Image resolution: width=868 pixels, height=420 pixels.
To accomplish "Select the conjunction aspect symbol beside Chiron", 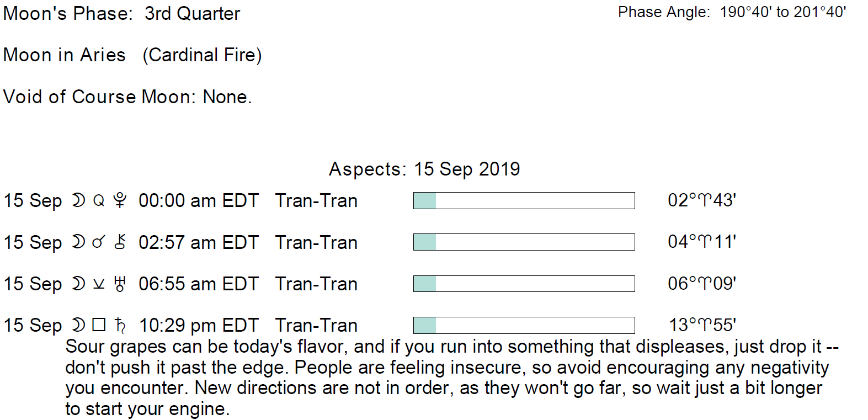I will 98,242.
